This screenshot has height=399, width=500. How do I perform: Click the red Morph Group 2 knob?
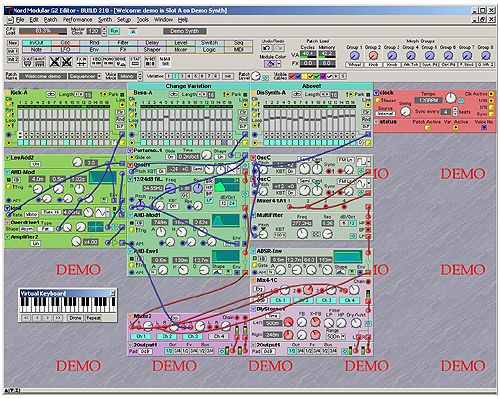tap(373, 56)
